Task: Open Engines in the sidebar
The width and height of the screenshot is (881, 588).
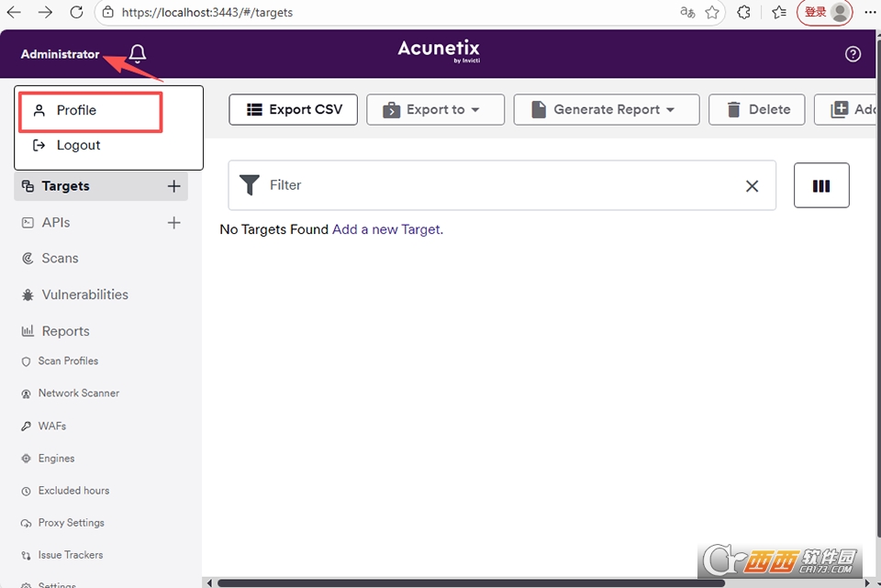Action: click(x=56, y=459)
